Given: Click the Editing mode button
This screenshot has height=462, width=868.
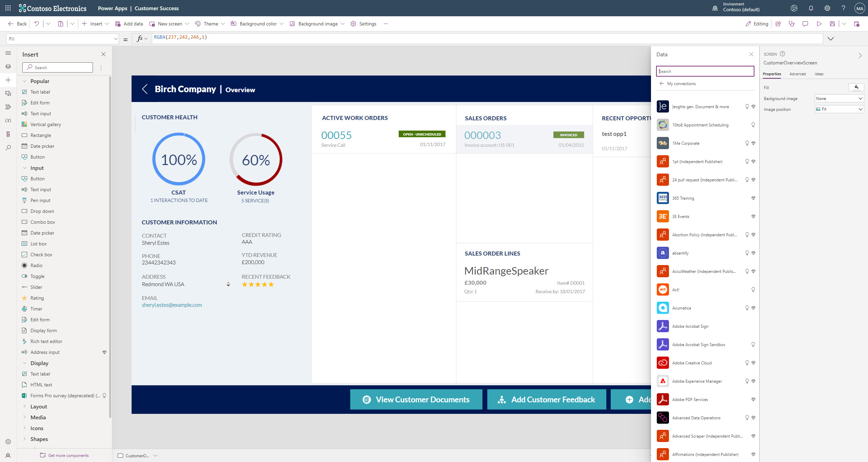Looking at the screenshot, I should point(757,24).
